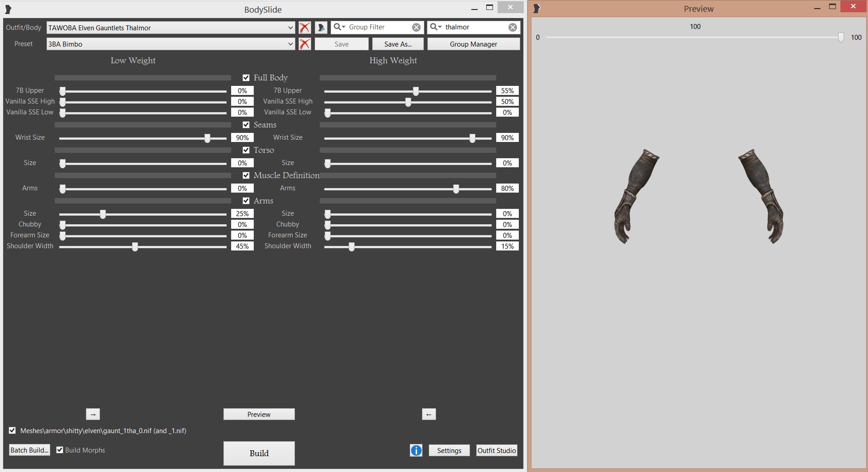
Task: Open the Preset dropdown
Action: [x=171, y=44]
